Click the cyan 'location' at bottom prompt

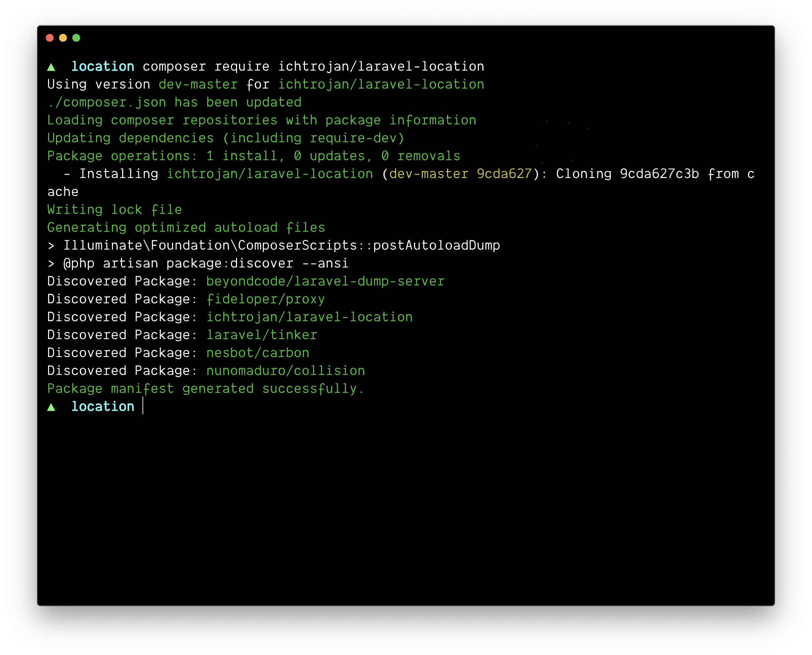click(x=103, y=406)
